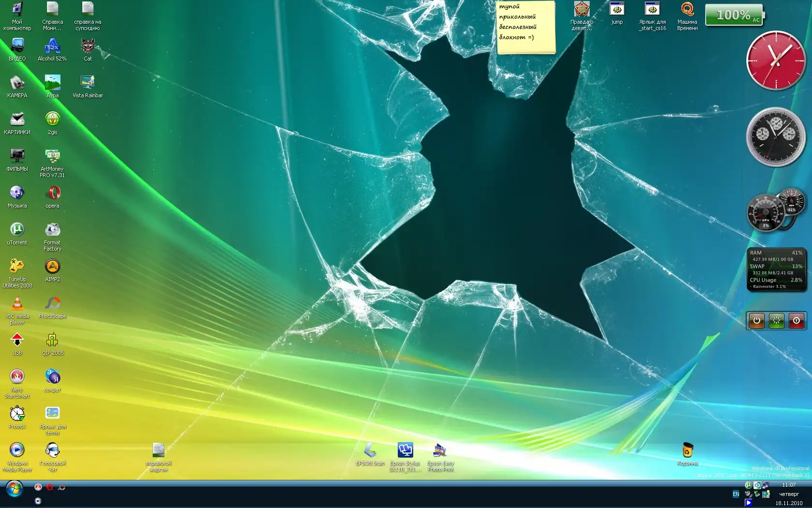812x508 pixels.
Task: Open Alcohol 52% desktop shortcut
Action: coord(52,46)
